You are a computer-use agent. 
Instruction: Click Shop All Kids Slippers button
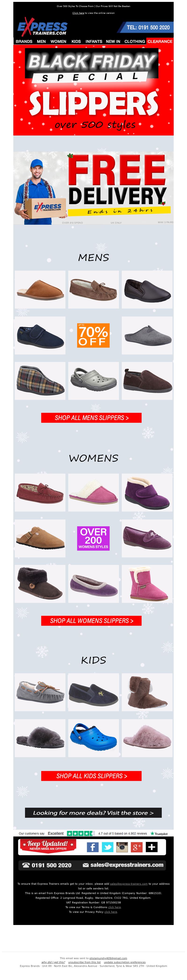[x=91, y=776]
